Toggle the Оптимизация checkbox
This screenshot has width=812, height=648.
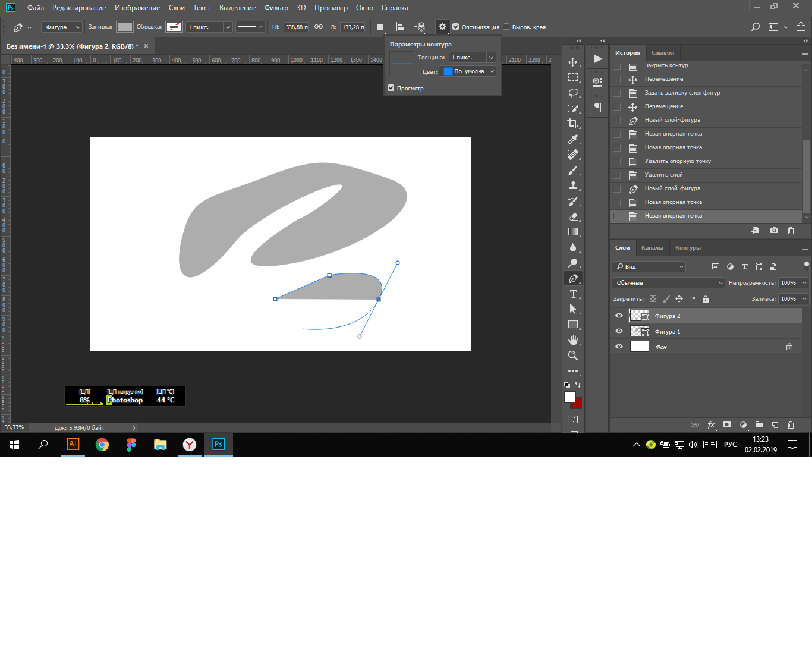point(456,27)
